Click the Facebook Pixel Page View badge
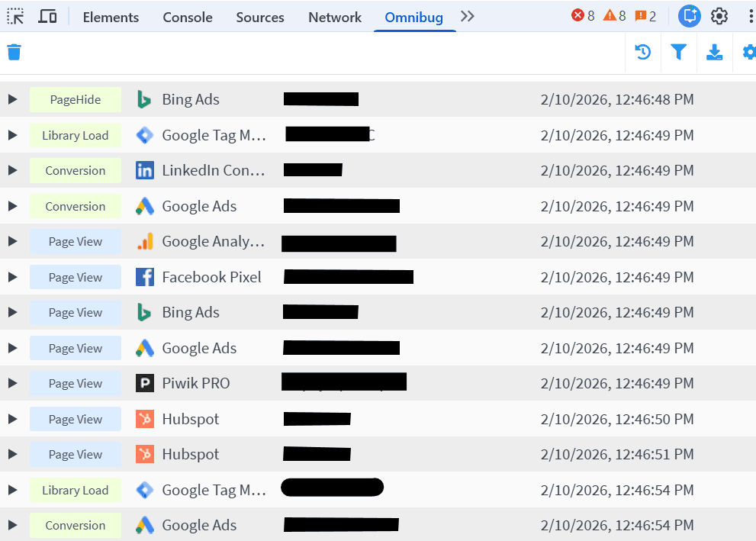Viewport: 756px width, 541px height. 76,277
